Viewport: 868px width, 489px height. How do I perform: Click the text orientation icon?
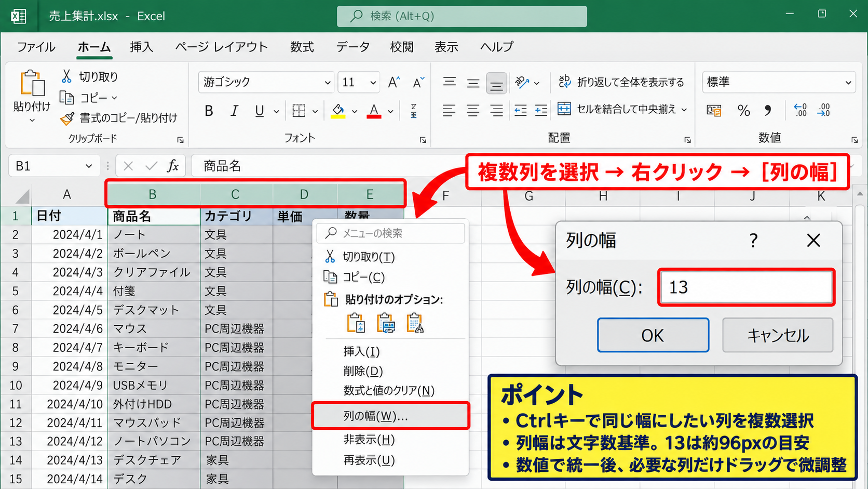[x=522, y=82]
